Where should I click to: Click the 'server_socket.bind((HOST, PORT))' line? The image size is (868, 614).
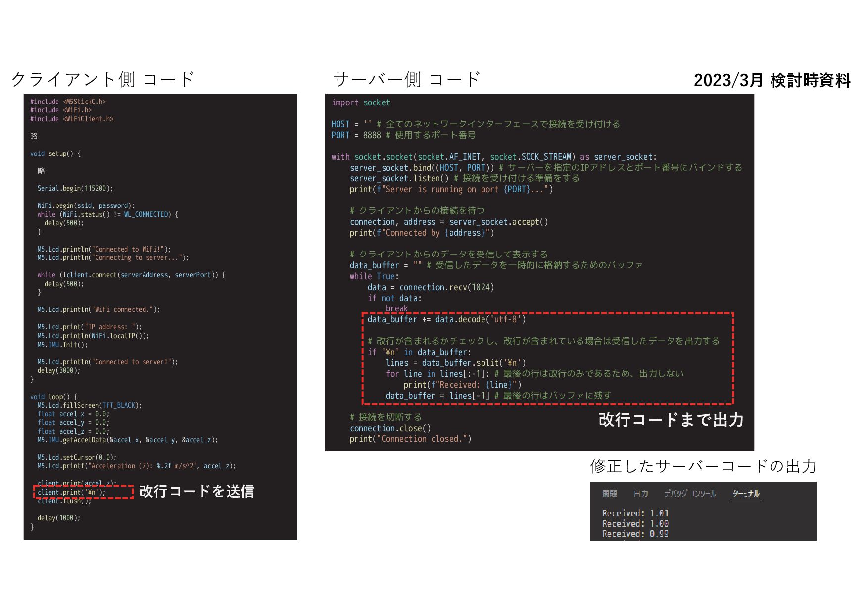coord(546,167)
